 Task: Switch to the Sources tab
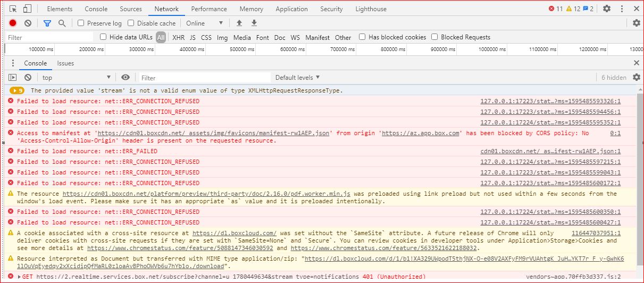point(131,9)
